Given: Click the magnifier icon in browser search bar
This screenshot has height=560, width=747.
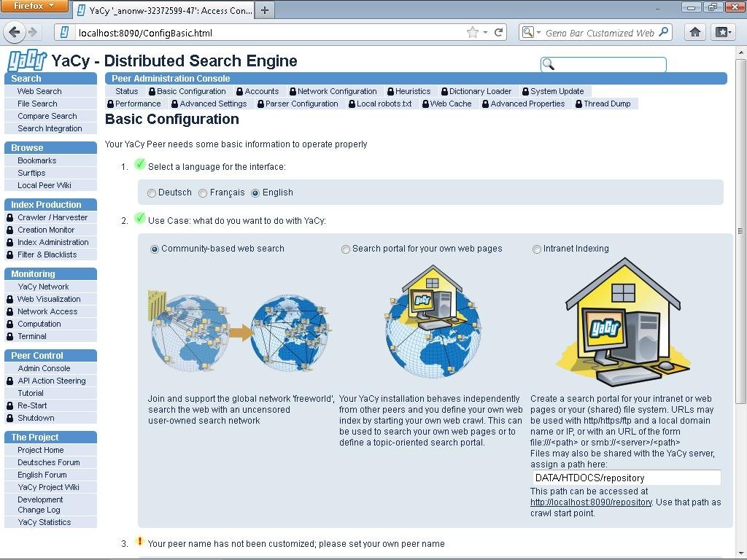Looking at the screenshot, I should [664, 32].
